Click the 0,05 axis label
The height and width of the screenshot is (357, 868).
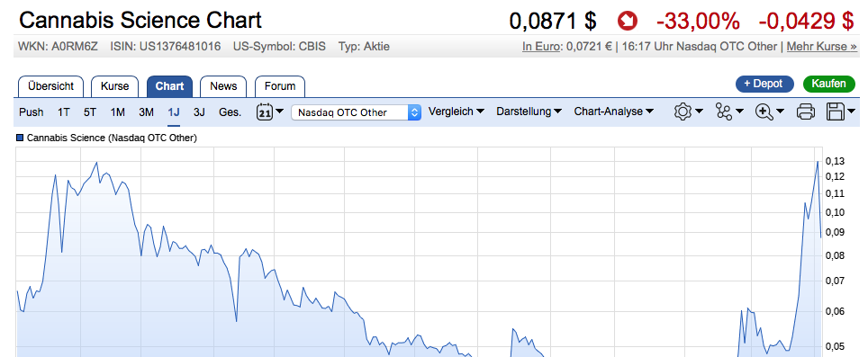pyautogui.click(x=835, y=346)
